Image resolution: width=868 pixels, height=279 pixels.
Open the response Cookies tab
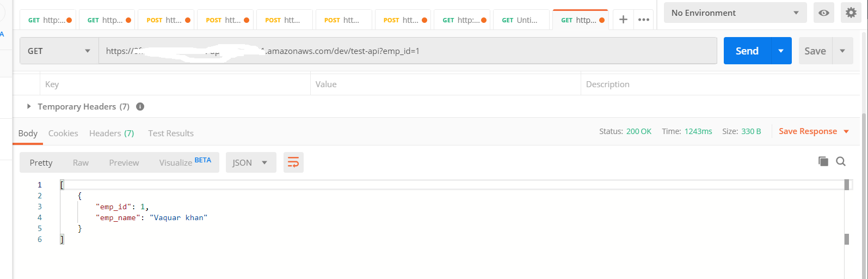[x=63, y=133]
